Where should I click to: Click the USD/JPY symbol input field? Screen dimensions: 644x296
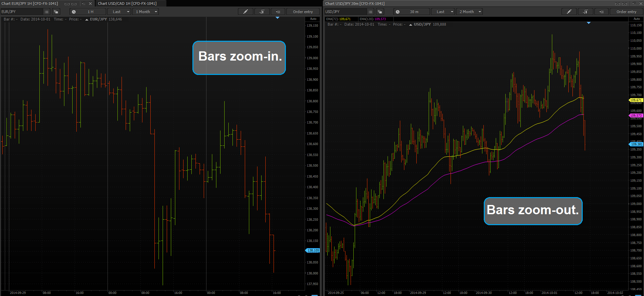(x=345, y=12)
